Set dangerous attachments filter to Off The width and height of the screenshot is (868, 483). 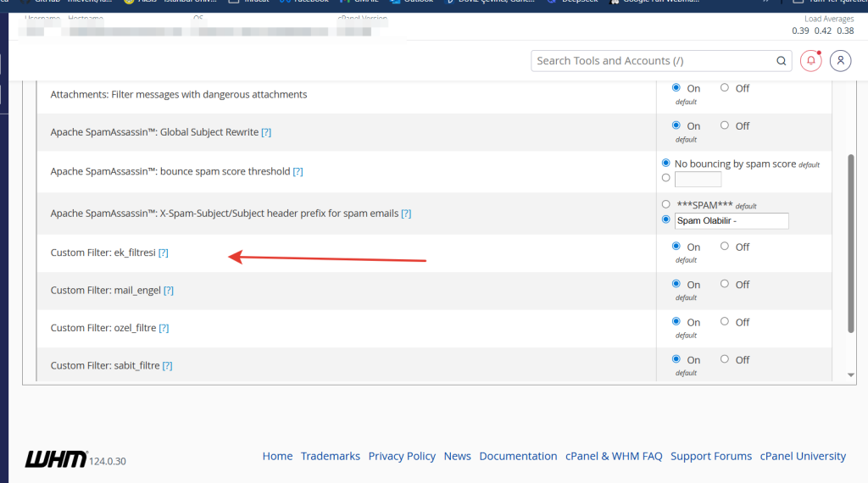[724, 87]
